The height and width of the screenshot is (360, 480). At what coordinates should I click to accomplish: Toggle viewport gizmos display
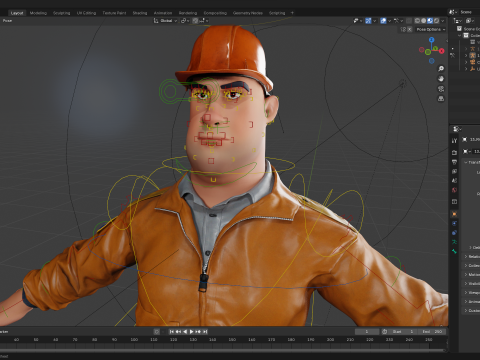click(368, 21)
